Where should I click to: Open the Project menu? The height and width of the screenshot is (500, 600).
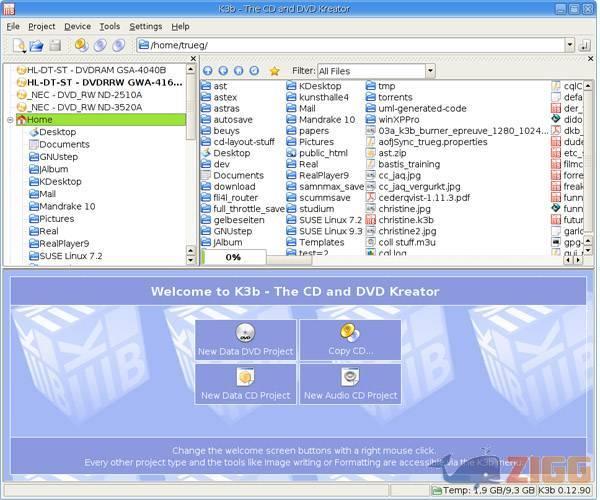(41, 26)
